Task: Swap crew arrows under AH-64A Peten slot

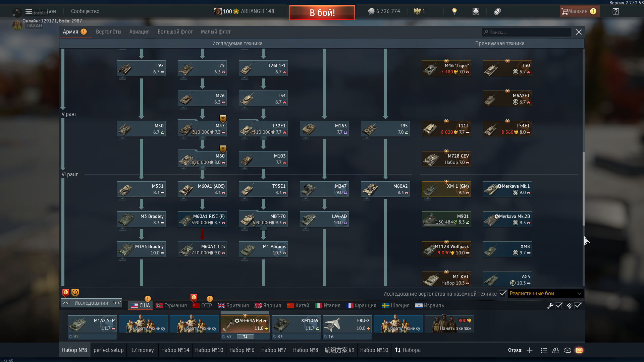Action: (245, 337)
